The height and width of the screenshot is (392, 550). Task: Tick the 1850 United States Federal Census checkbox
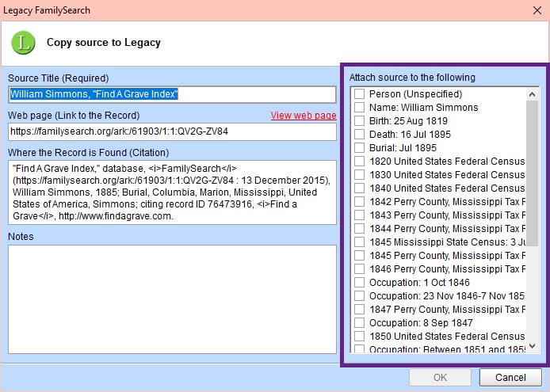[359, 337]
